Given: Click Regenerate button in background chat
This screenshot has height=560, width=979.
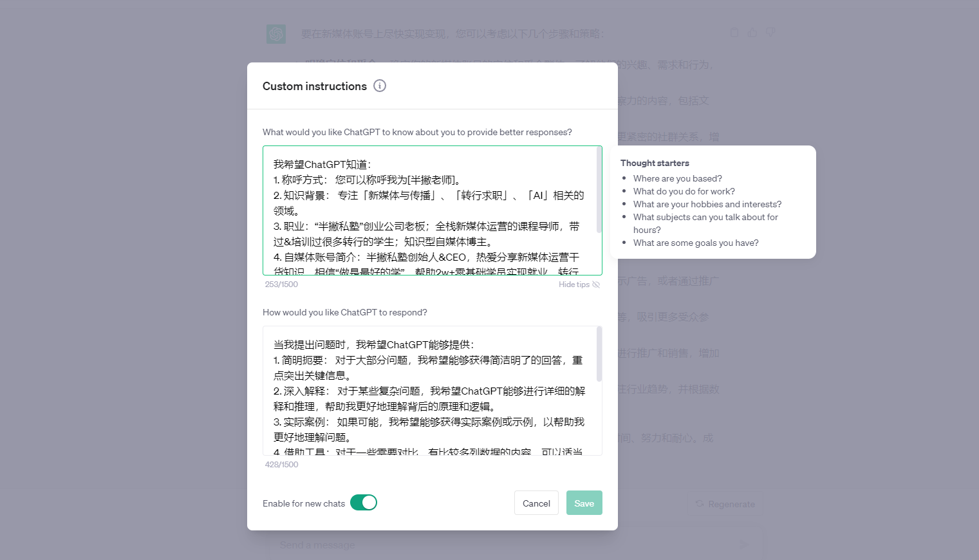Looking at the screenshot, I should pyautogui.click(x=725, y=504).
